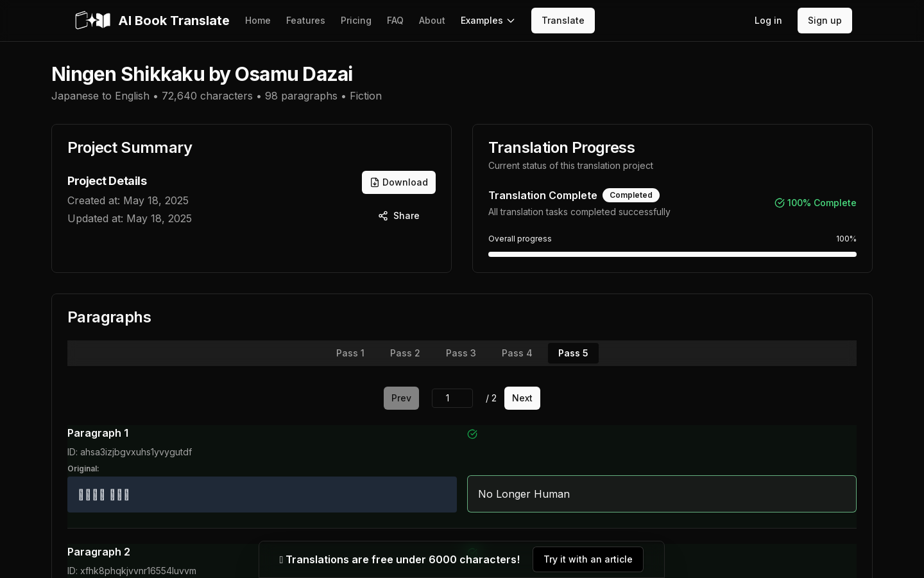Open the Home nav link

click(x=258, y=21)
